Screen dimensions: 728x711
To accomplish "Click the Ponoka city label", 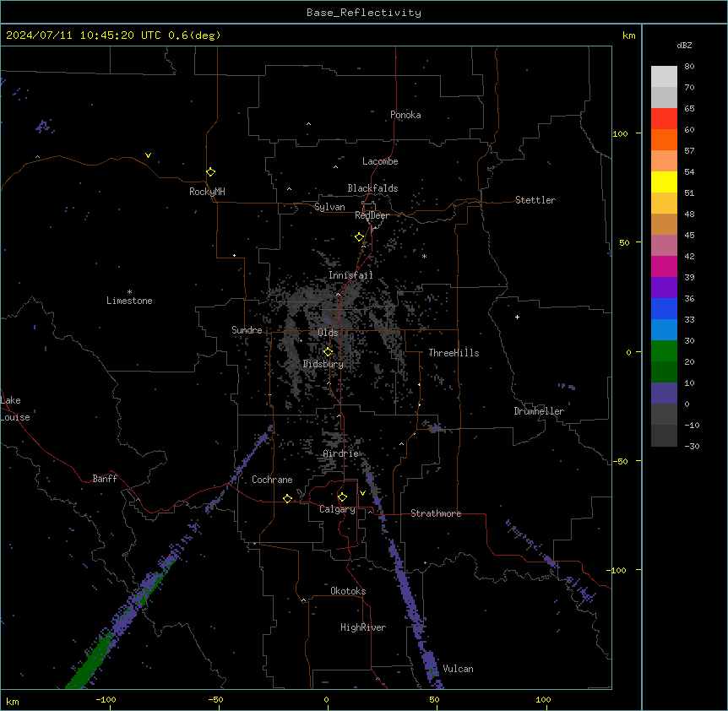I will click(x=405, y=115).
